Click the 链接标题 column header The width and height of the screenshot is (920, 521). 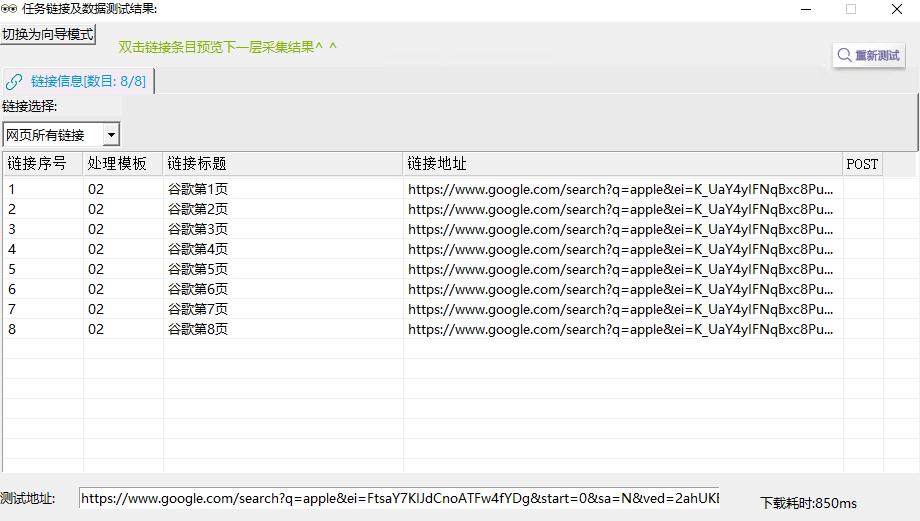pos(283,164)
